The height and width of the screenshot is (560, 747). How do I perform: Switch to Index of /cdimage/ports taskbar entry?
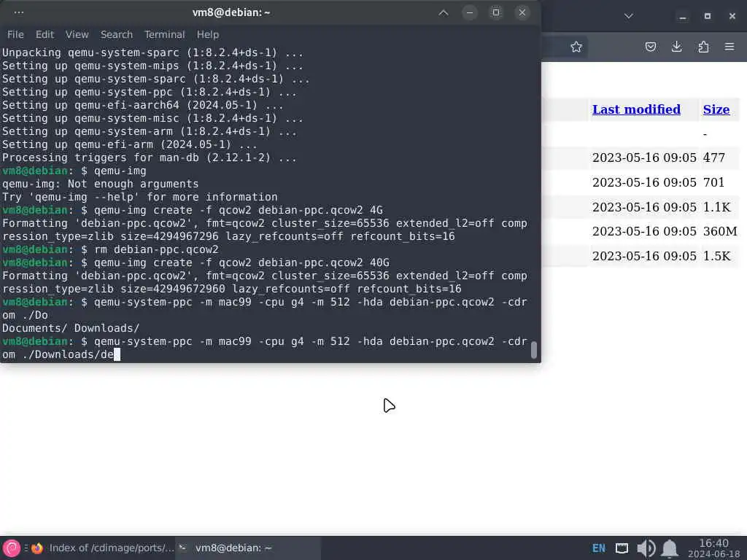[102, 548]
